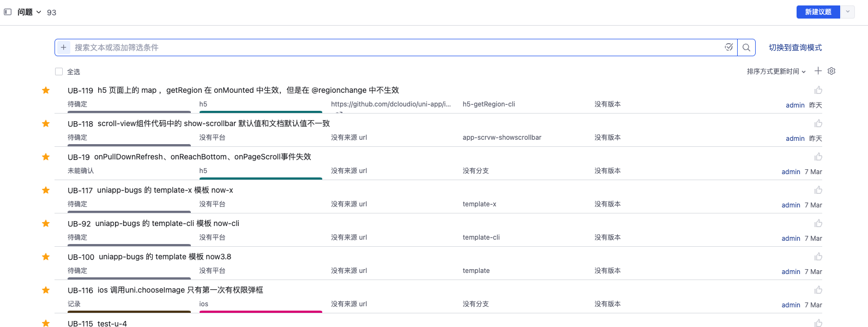Open list settings gear icon
Viewport: 868px width, 327px height.
(831, 71)
